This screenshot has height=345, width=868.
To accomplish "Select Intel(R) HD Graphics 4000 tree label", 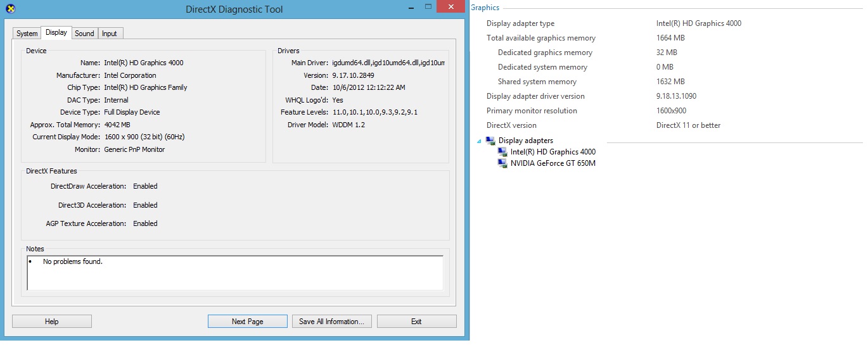I will coord(553,152).
